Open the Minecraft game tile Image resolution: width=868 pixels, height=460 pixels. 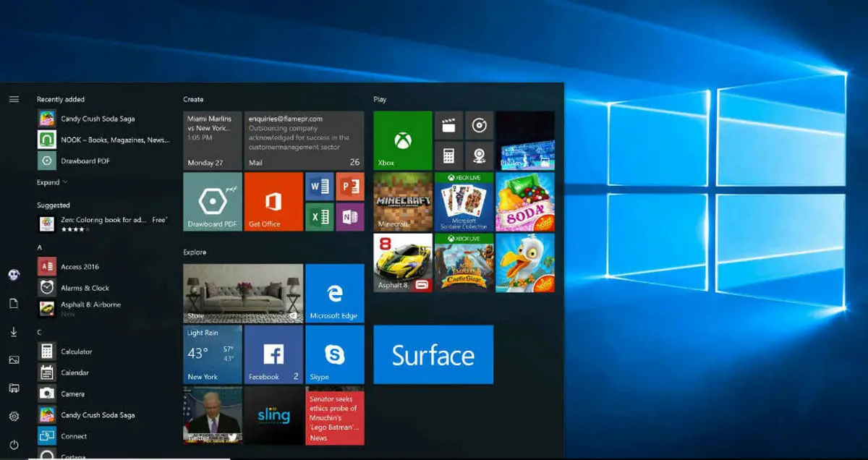click(402, 201)
